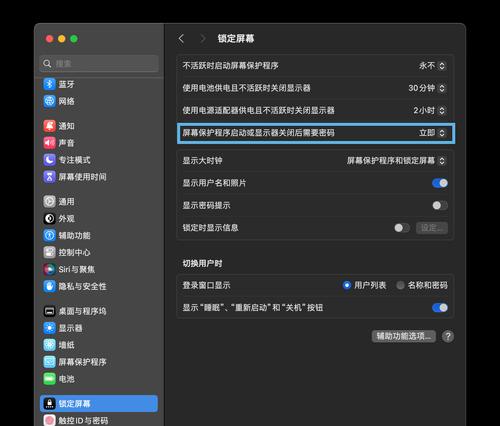Open 通知 settings pane
Viewport: 500px width, 426px height.
[x=99, y=126]
